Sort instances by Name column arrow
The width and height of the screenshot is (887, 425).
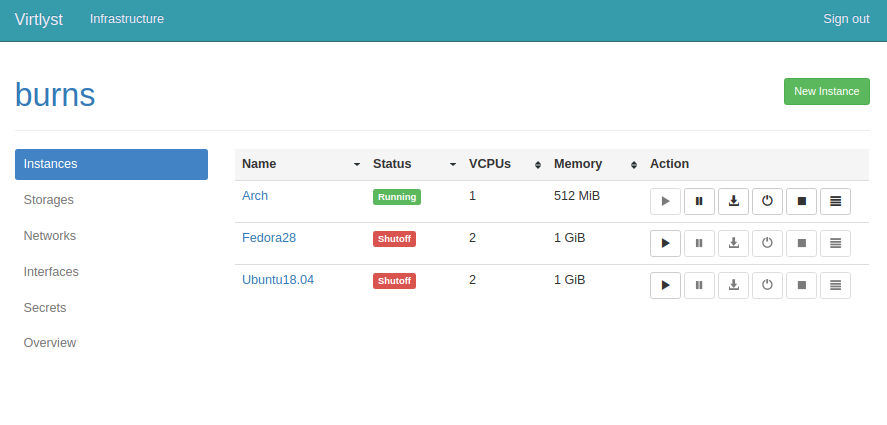[357, 164]
